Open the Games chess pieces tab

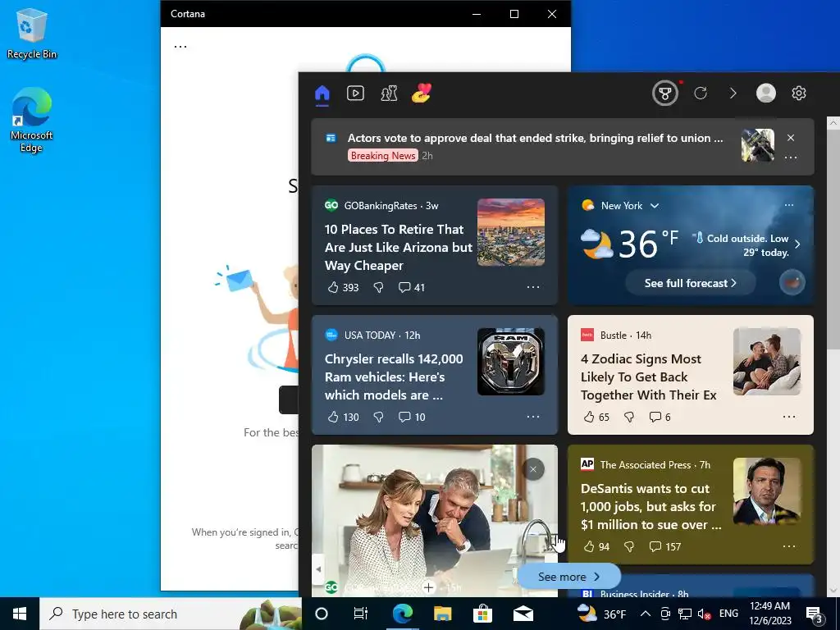[x=389, y=94]
